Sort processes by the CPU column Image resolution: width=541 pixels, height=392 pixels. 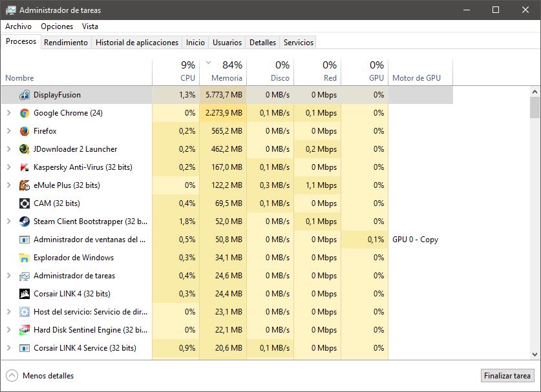pyautogui.click(x=176, y=72)
